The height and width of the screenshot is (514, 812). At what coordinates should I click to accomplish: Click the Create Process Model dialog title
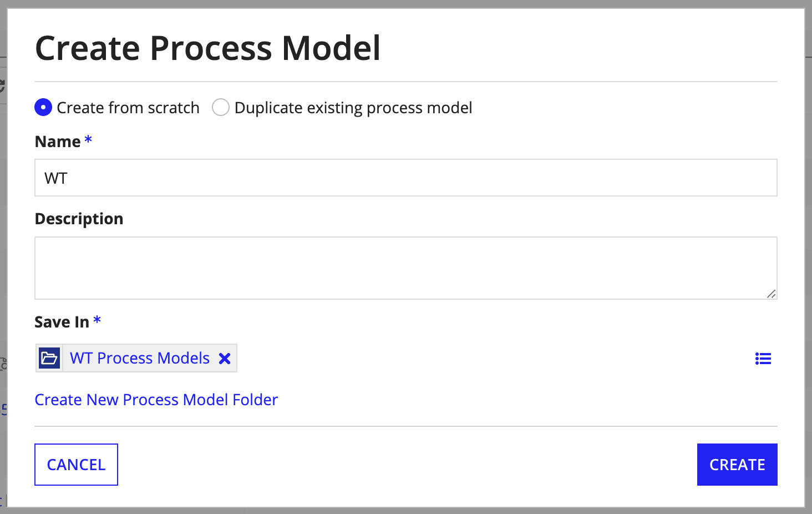point(207,48)
